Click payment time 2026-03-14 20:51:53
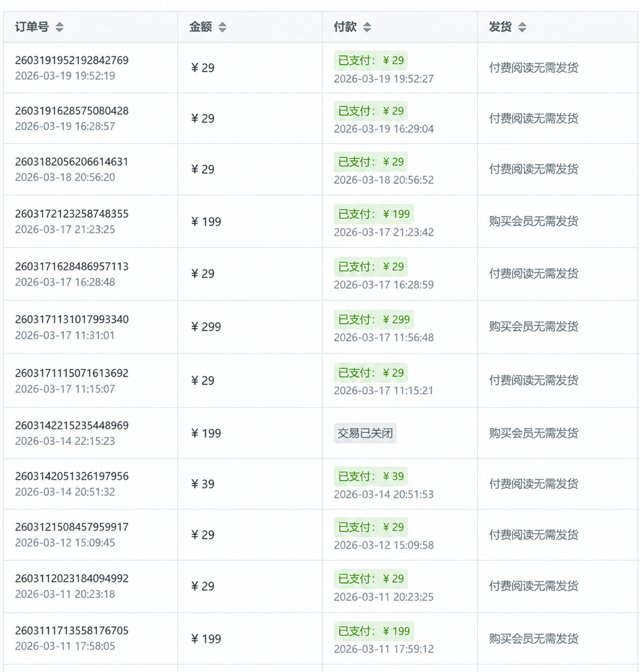The image size is (640, 672). (384, 495)
